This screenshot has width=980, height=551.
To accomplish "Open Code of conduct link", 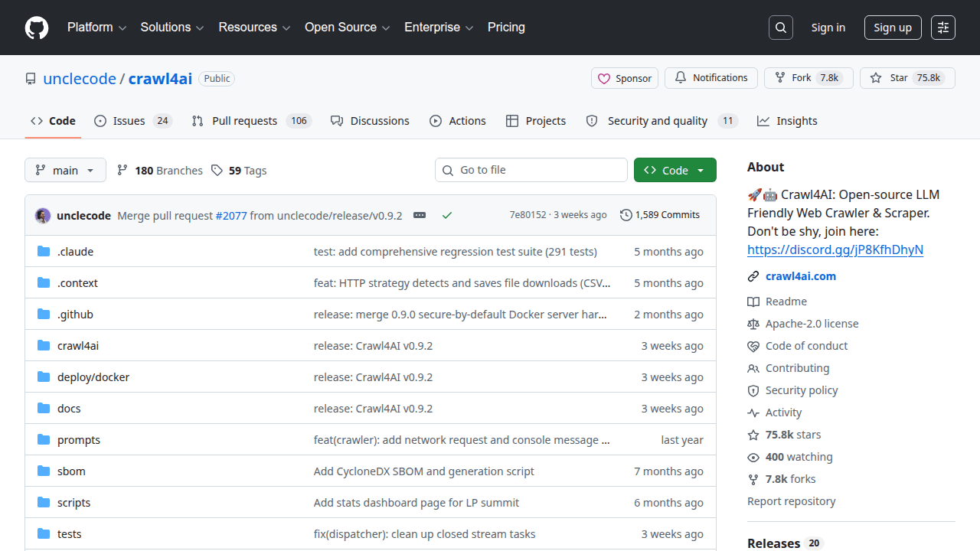I will coord(798,346).
